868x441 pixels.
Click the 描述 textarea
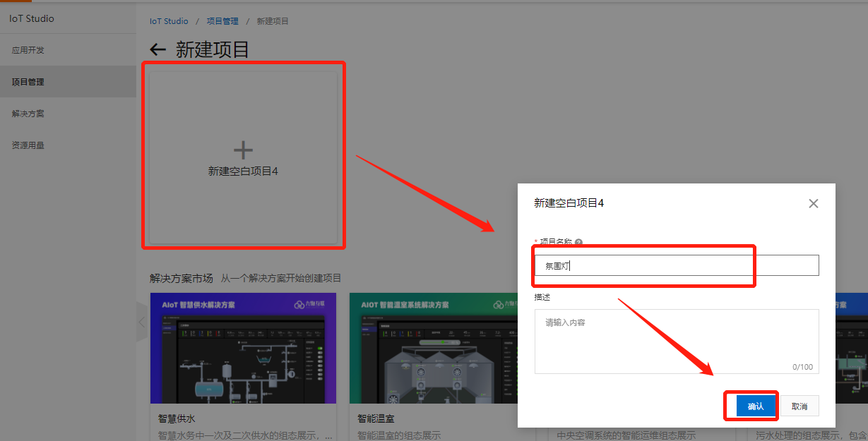(677, 341)
